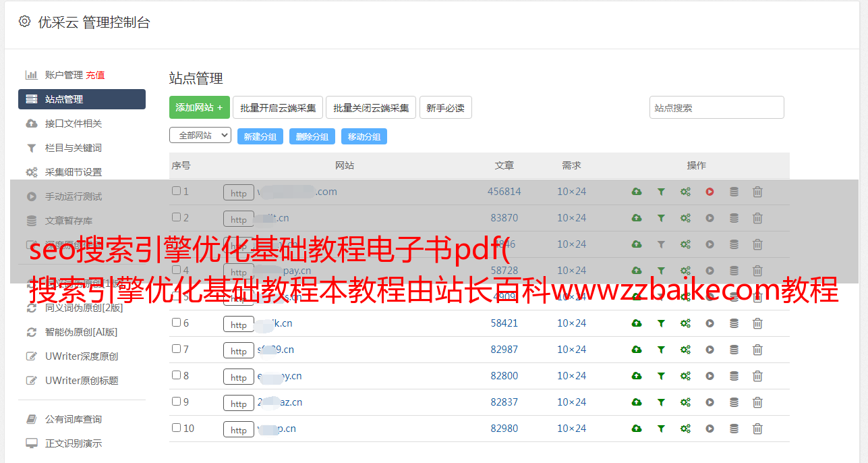Open database icon for site 1
This screenshot has height=463, width=868.
pos(734,192)
